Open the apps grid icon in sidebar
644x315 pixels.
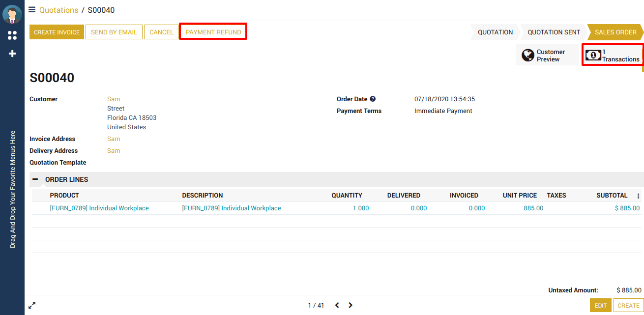12,35
